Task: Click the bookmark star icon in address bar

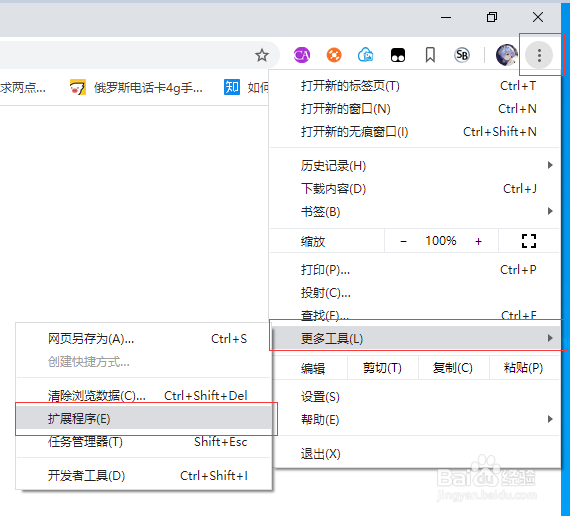Action: click(x=261, y=55)
